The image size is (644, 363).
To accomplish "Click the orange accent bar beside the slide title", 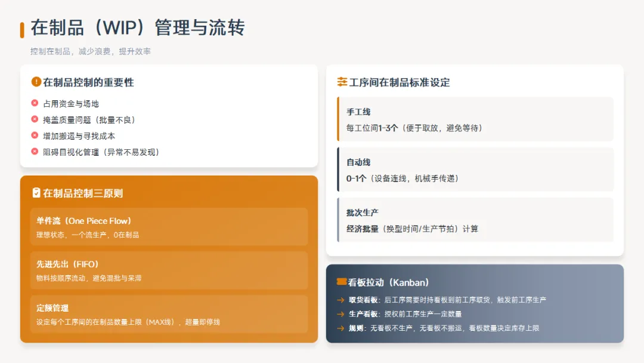I will click(x=22, y=30).
